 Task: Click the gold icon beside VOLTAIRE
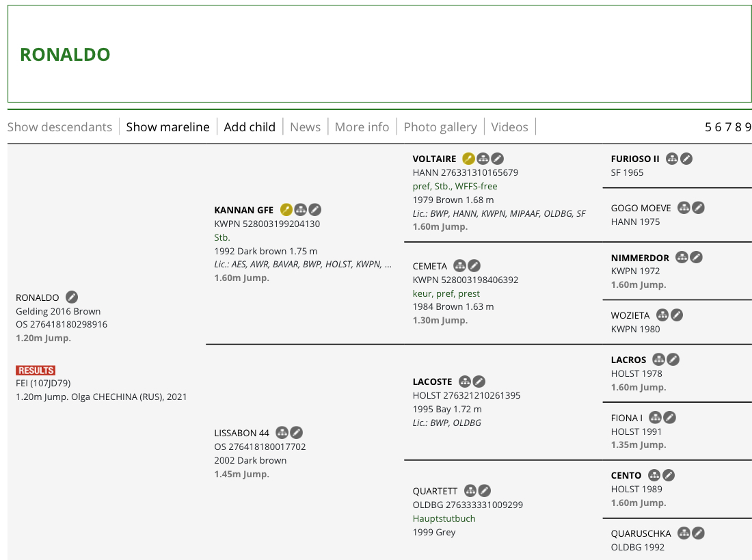pos(469,159)
